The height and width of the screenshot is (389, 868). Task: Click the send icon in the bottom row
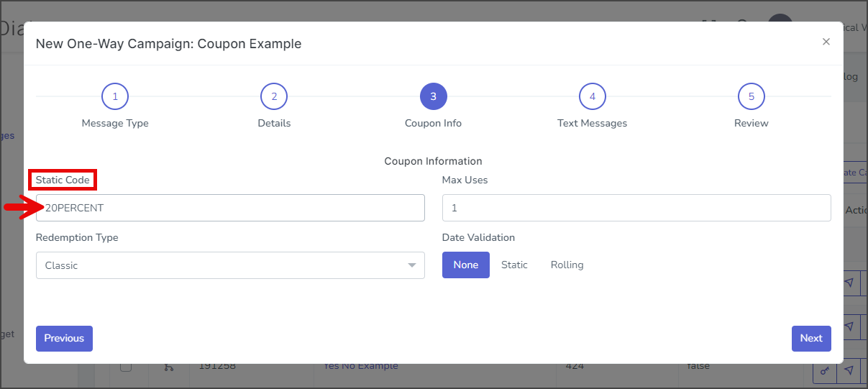point(849,370)
